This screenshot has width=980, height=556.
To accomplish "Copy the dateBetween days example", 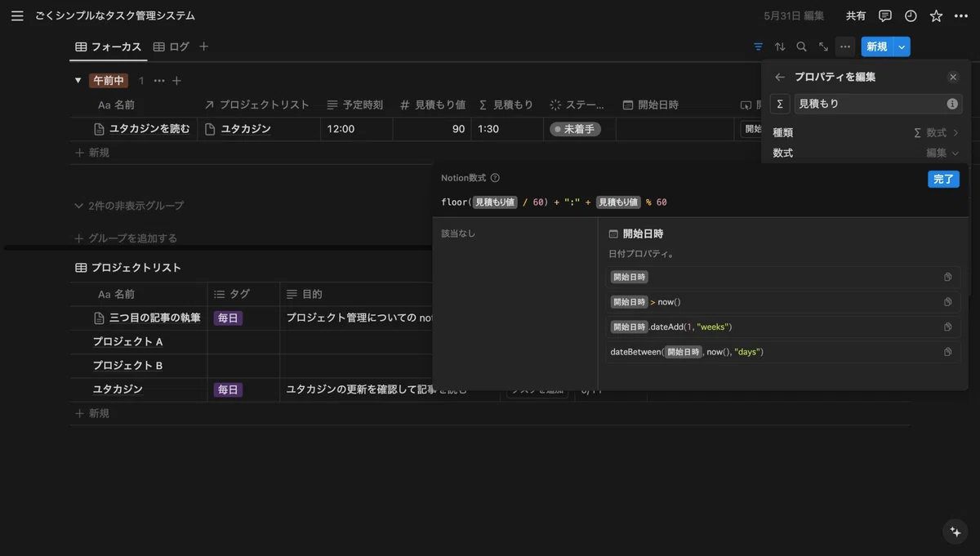I will click(948, 352).
